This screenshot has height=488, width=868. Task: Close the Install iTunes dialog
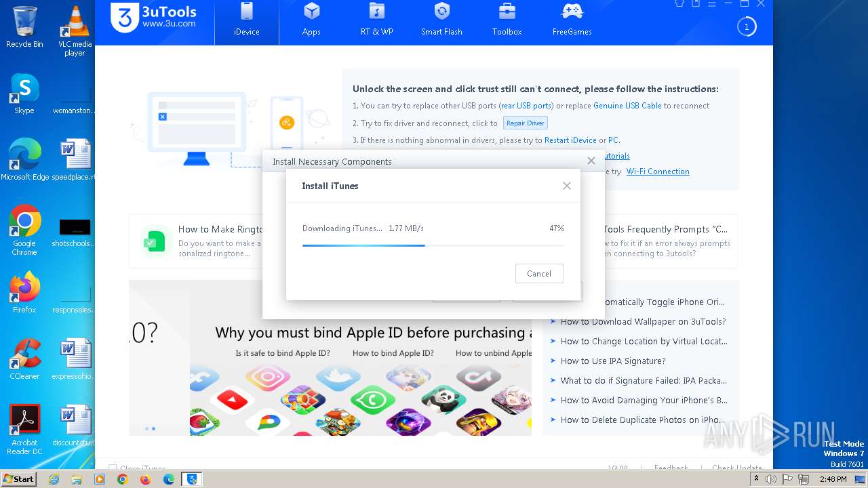point(567,186)
